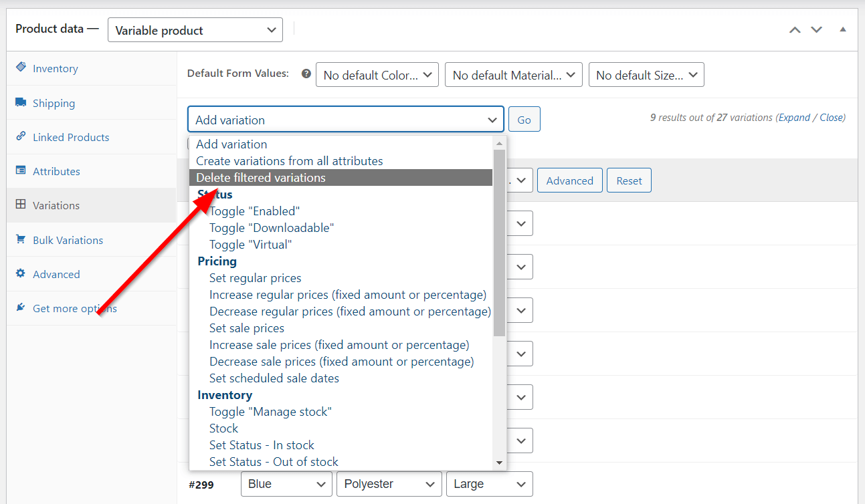Move Product data panel down arrow

point(816,29)
